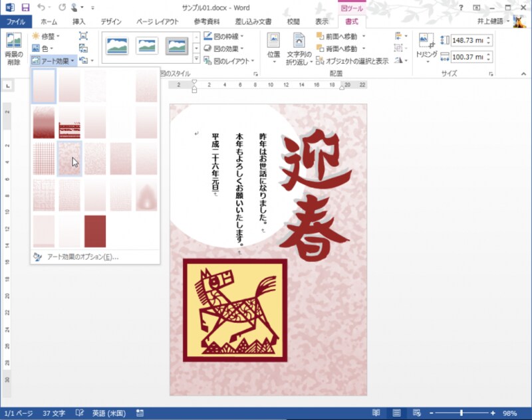Screen dimensions: 532x420
Task: Click the 英語 (米国) language indicator
Action: tap(107, 413)
